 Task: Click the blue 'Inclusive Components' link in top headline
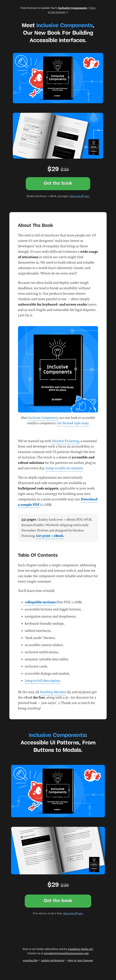click(64, 25)
